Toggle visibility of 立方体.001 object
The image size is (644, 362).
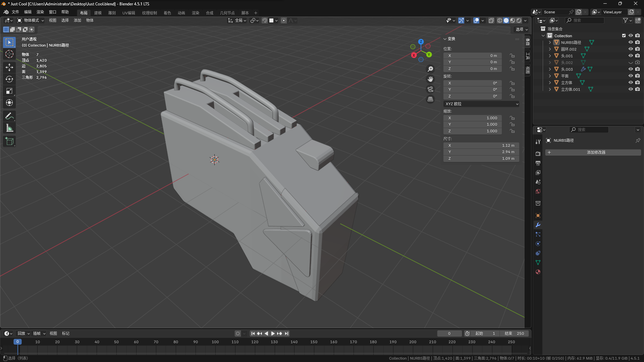point(631,89)
